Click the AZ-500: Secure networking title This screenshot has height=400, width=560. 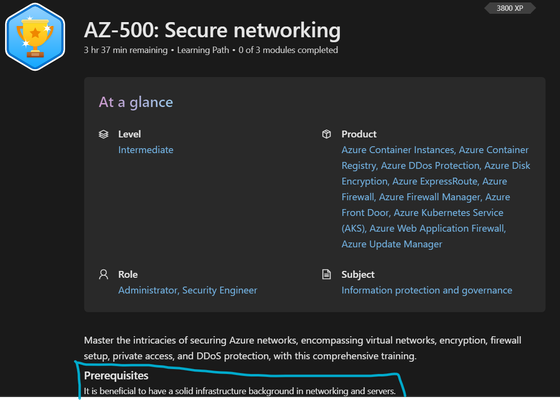click(212, 30)
